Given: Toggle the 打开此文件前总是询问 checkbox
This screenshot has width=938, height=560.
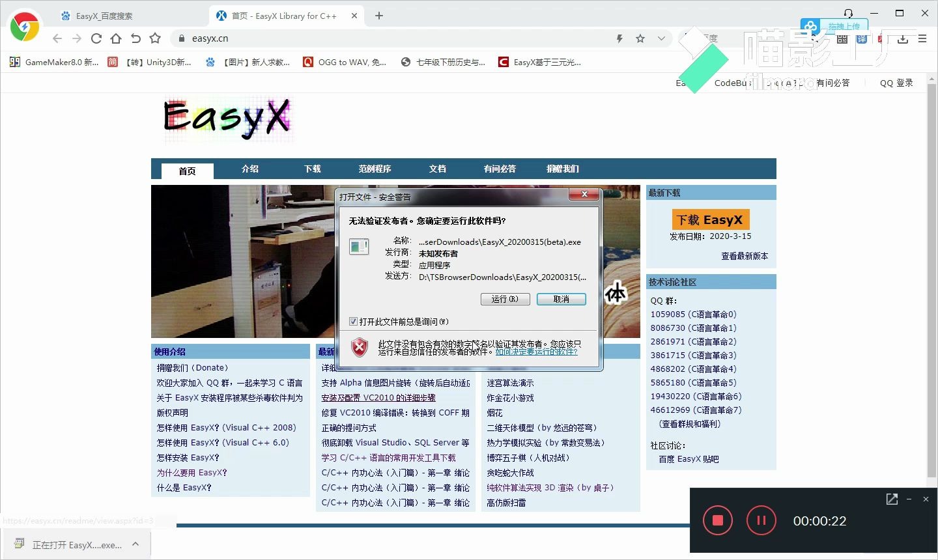Looking at the screenshot, I should 353,322.
